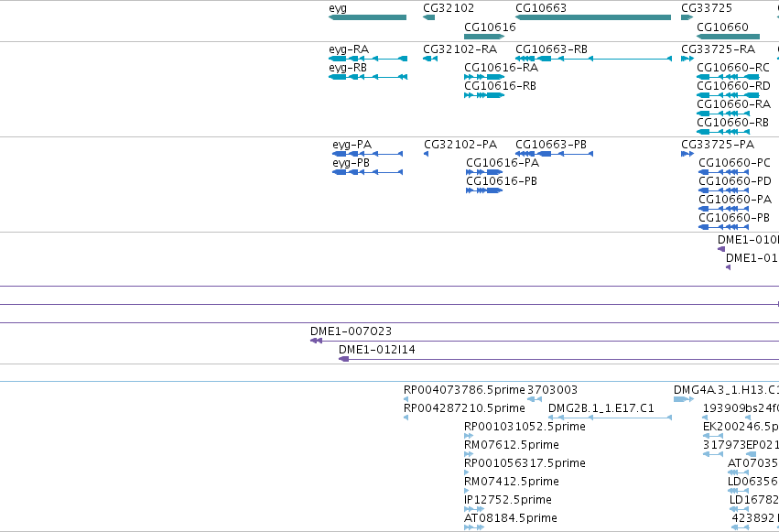Select the CG10616-PA protein feature
This screenshot has width=779, height=532.
tap(484, 172)
